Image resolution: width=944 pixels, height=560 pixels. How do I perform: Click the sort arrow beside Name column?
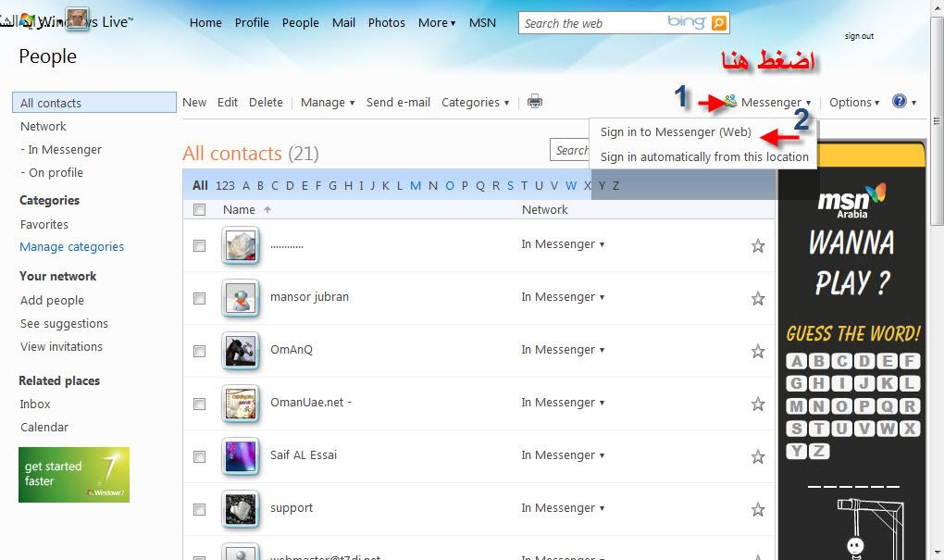coord(267,209)
